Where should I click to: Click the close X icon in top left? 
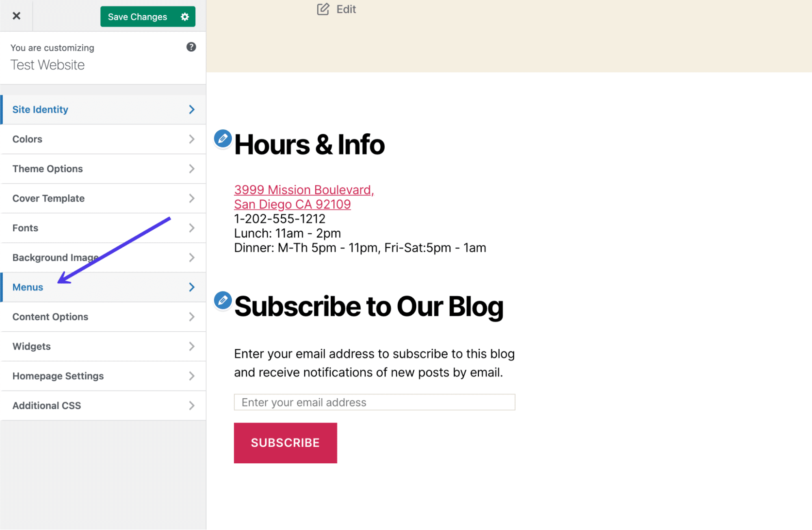click(x=17, y=16)
